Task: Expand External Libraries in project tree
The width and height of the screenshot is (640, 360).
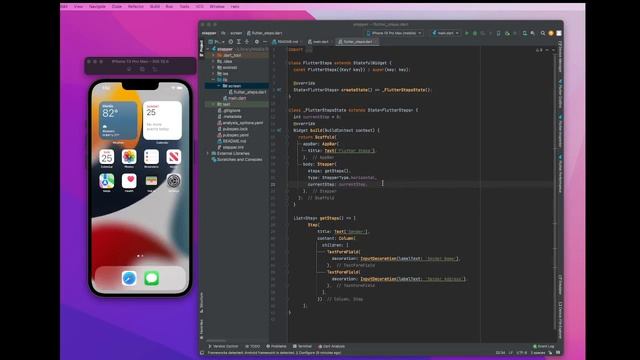Action: point(208,153)
